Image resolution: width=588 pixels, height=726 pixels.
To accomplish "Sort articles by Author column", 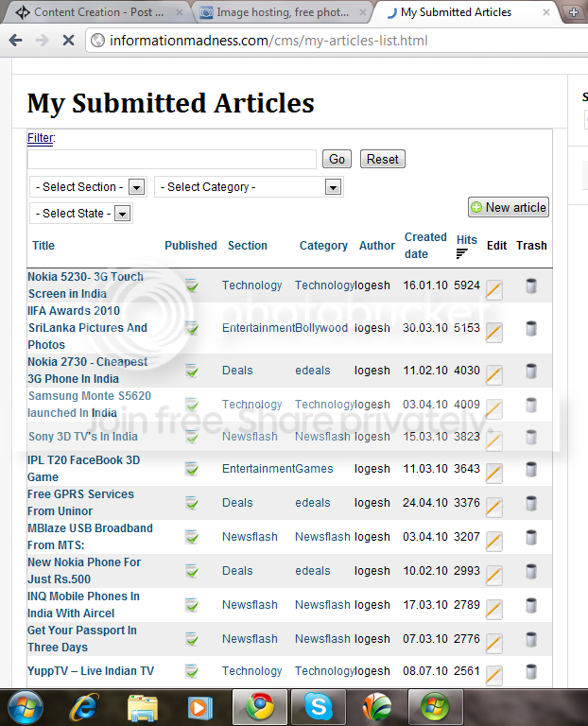I will pos(377,246).
